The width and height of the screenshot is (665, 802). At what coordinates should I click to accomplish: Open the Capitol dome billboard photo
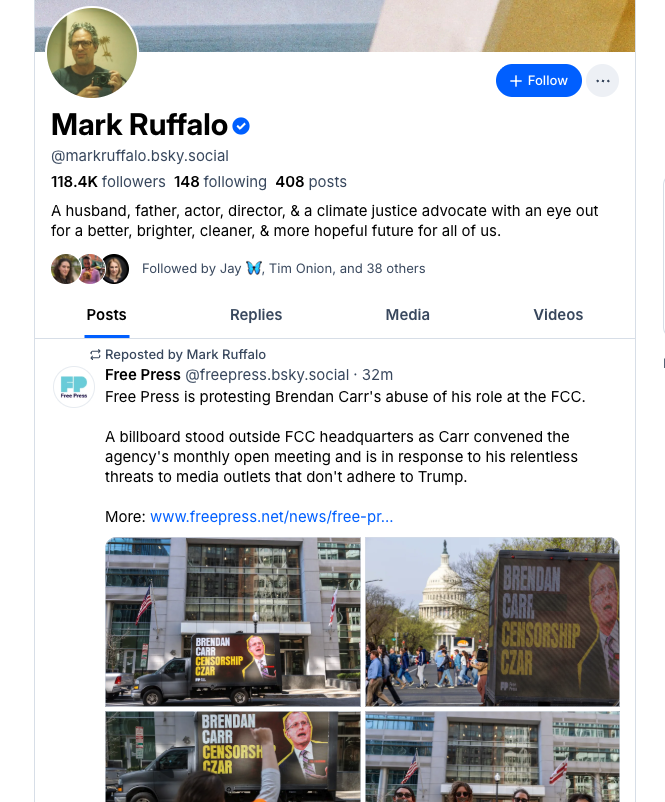pyautogui.click(x=492, y=621)
